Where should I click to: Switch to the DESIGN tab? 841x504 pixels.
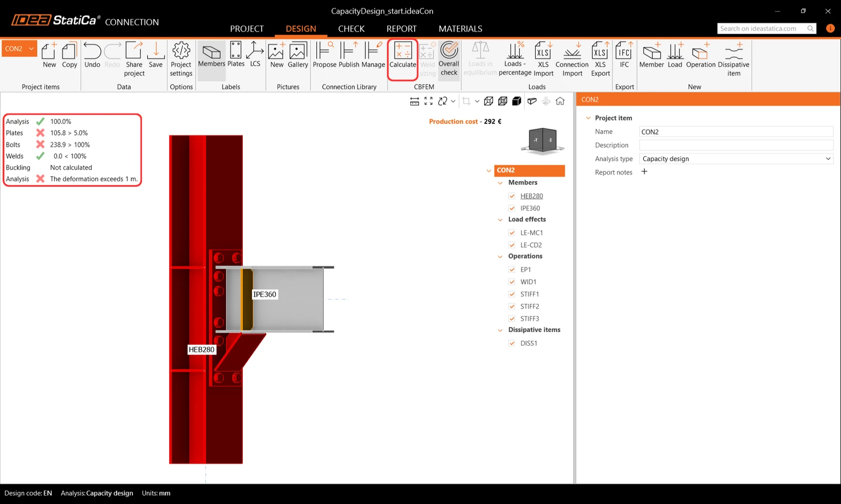click(301, 29)
